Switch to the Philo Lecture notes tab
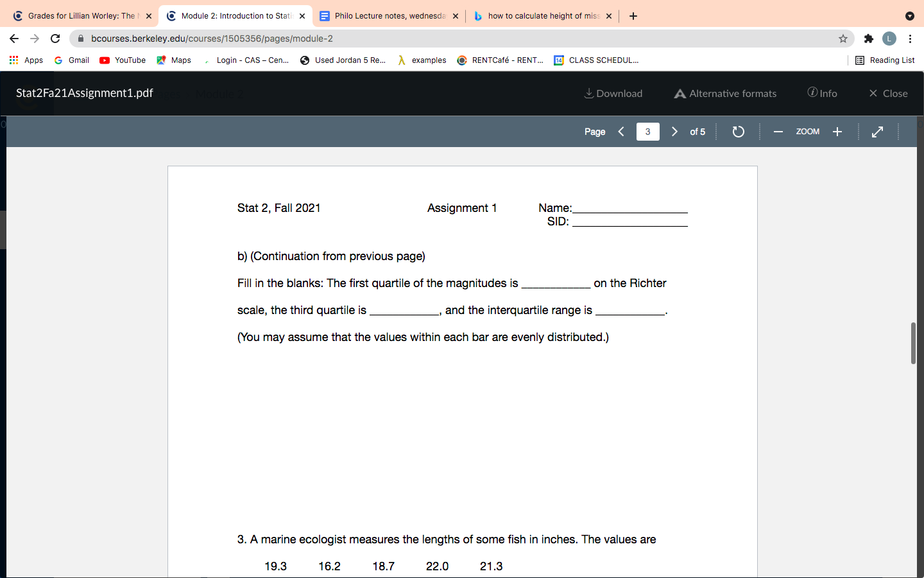The image size is (924, 578). [x=385, y=15]
